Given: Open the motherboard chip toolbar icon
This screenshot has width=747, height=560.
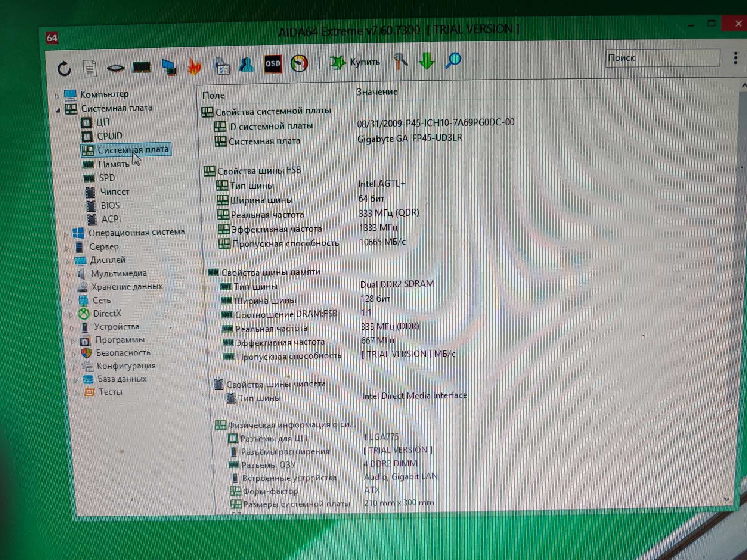Looking at the screenshot, I should pos(115,68).
